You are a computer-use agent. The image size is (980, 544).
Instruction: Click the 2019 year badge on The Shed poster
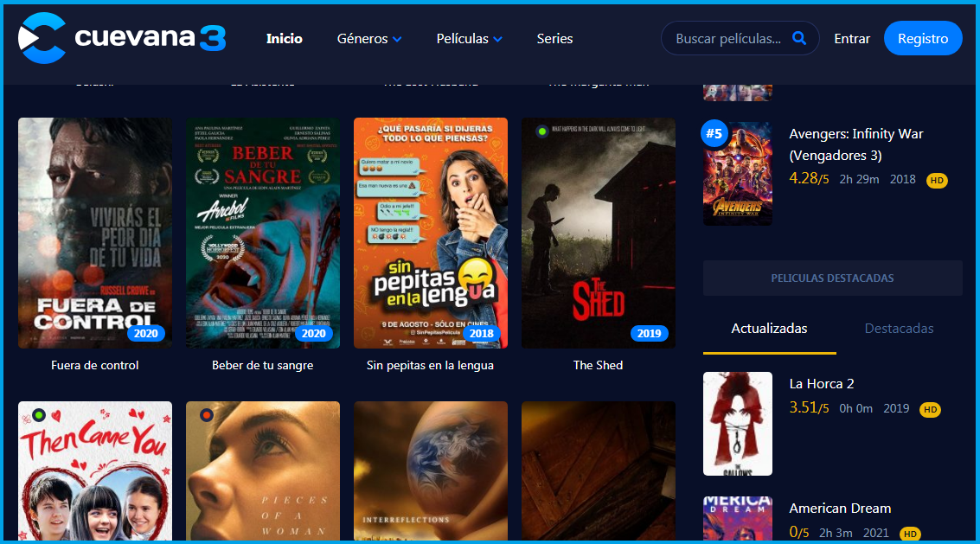tap(650, 333)
